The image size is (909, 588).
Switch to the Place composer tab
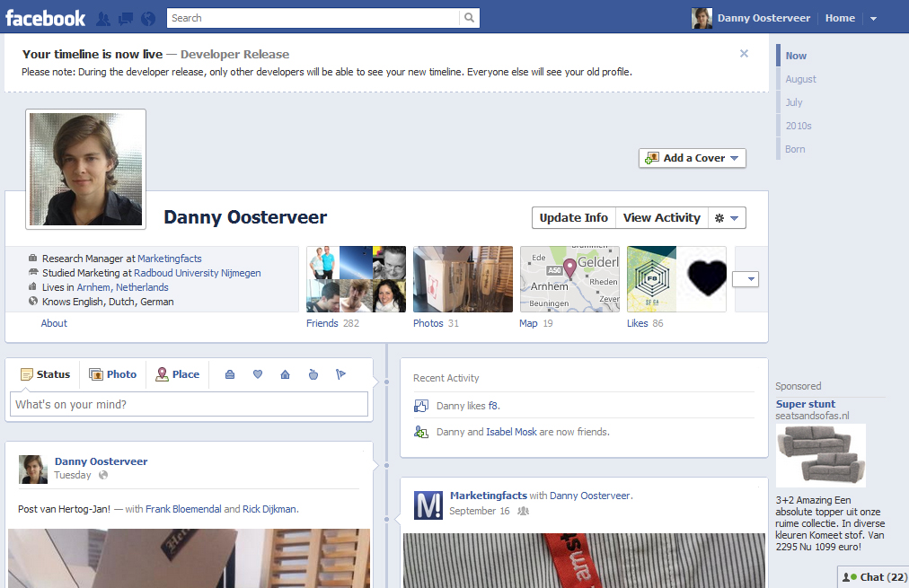[x=177, y=374]
